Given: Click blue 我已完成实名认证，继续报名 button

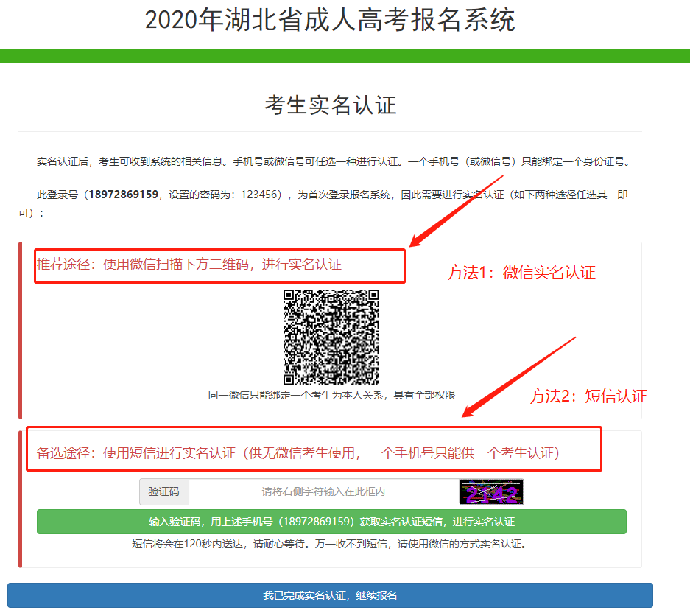Looking at the screenshot, I should [x=330, y=595].
